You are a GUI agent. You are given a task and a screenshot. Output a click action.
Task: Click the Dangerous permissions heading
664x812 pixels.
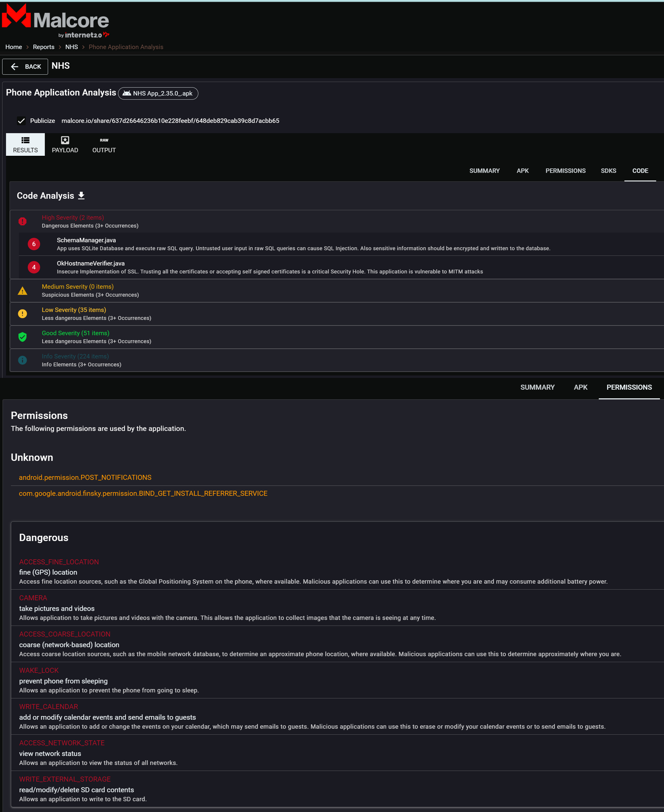tap(44, 538)
